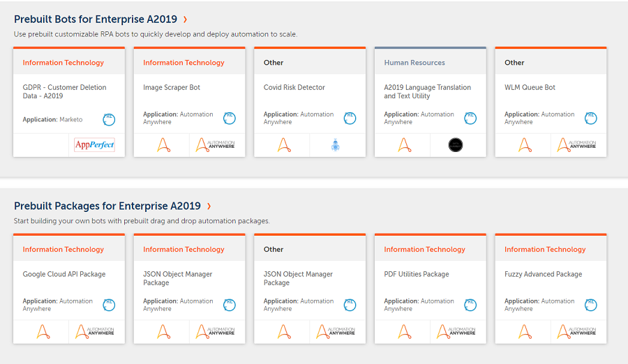Click Automation Anywhere logo on WLM Queue Bot card
Image resolution: width=628 pixels, height=364 pixels.
click(577, 145)
